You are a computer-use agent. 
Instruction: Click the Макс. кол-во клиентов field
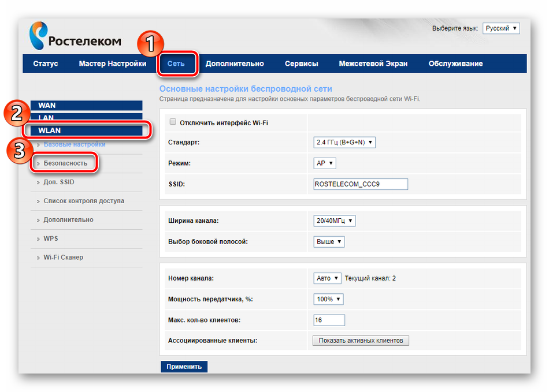point(328,320)
